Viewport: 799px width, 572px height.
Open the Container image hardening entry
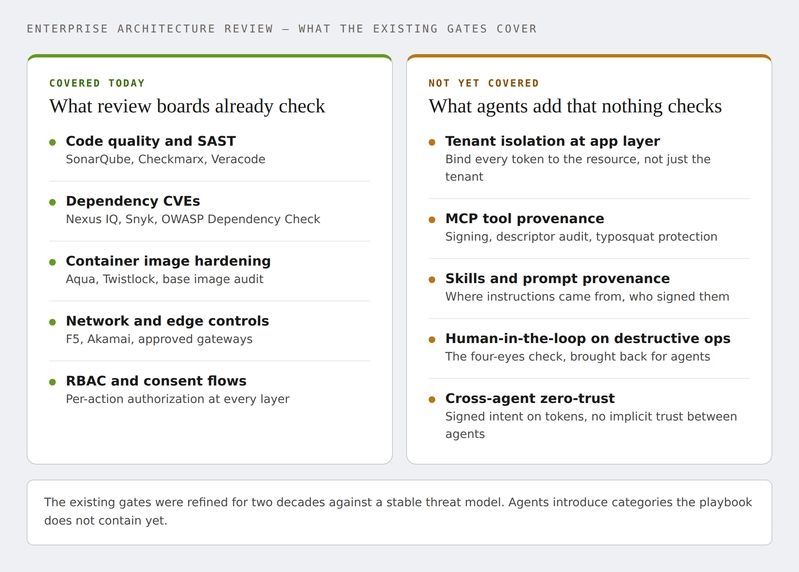[x=168, y=261]
